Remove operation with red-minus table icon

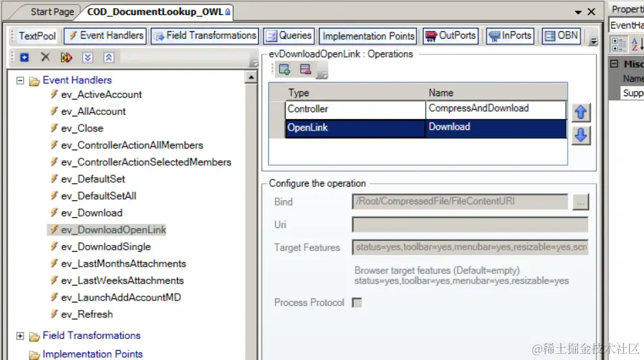305,69
